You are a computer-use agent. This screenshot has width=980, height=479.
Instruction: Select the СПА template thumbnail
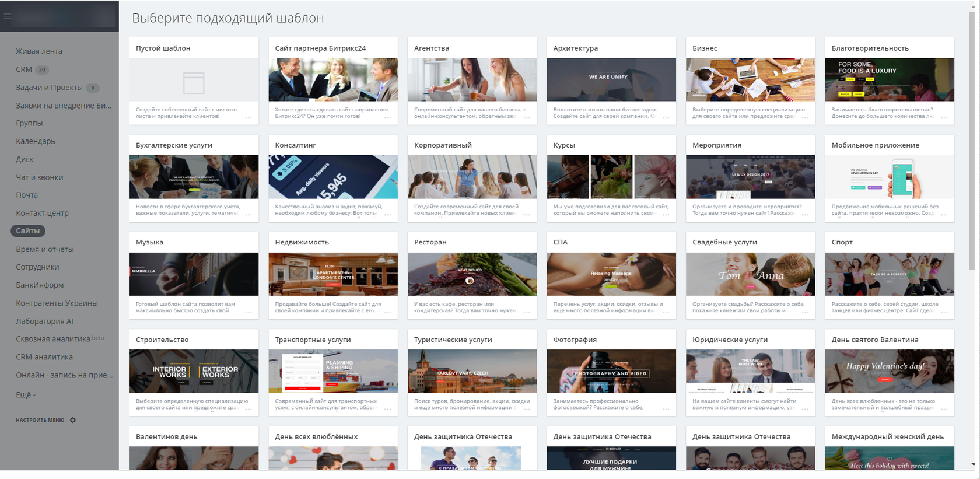(611, 274)
